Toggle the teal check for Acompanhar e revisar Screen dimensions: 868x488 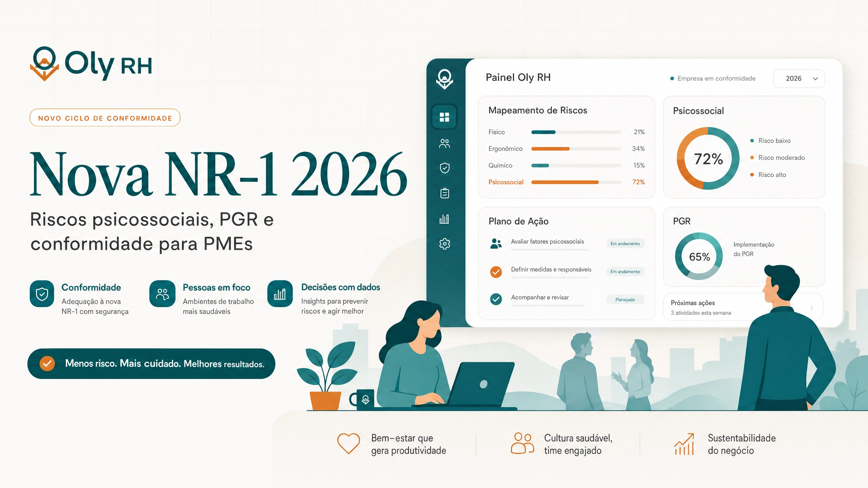point(496,299)
